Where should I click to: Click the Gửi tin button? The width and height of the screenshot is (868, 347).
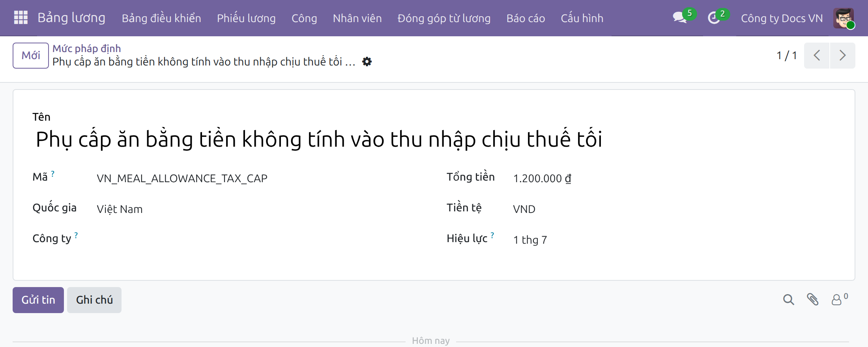click(x=38, y=300)
